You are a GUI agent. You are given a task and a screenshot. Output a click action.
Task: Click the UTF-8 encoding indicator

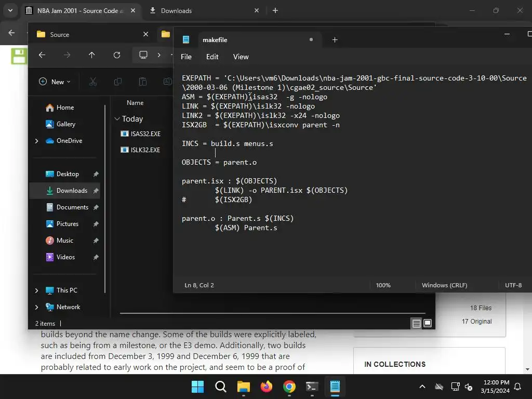tap(513, 285)
